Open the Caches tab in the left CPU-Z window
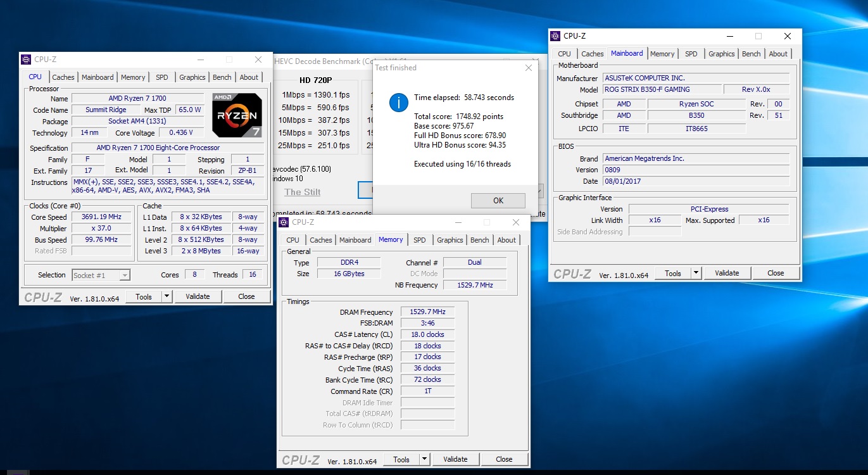 tap(63, 77)
